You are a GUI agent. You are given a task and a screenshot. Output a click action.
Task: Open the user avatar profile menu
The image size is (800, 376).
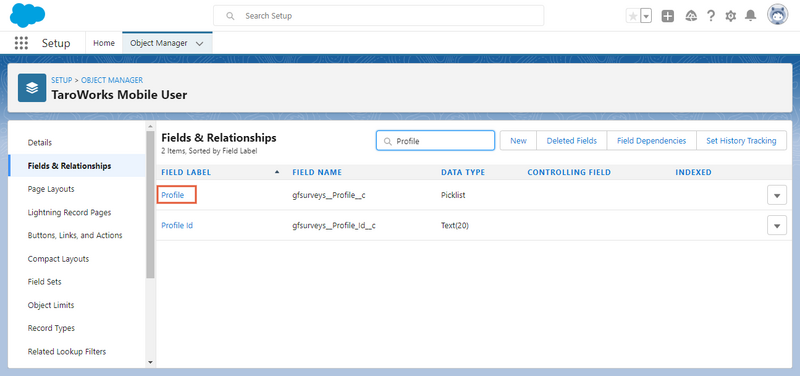pyautogui.click(x=778, y=15)
